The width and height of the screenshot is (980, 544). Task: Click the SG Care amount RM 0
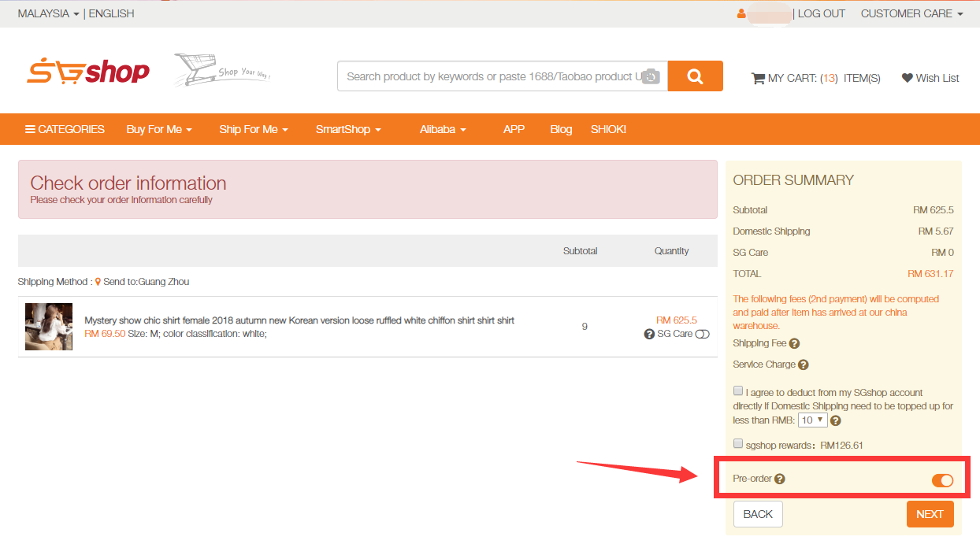click(942, 253)
